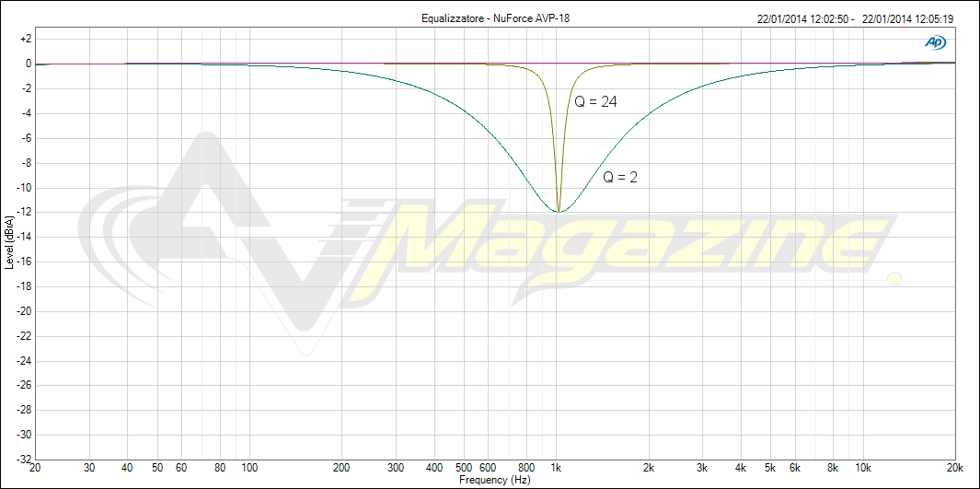Click the 200 Hz frequency tick label
The image size is (980, 489).
click(342, 467)
